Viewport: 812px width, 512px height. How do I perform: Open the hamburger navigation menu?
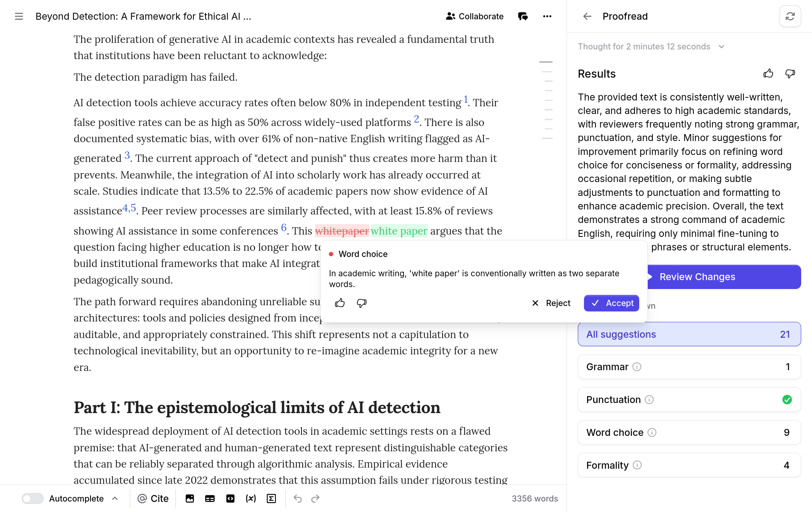tap(19, 16)
